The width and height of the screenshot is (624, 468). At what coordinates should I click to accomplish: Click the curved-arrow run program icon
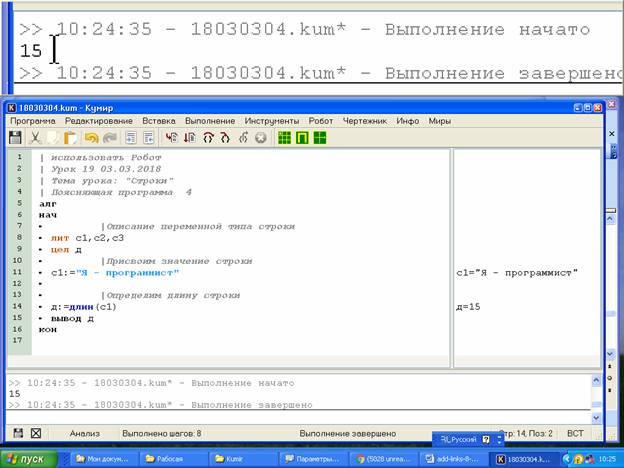click(x=172, y=138)
